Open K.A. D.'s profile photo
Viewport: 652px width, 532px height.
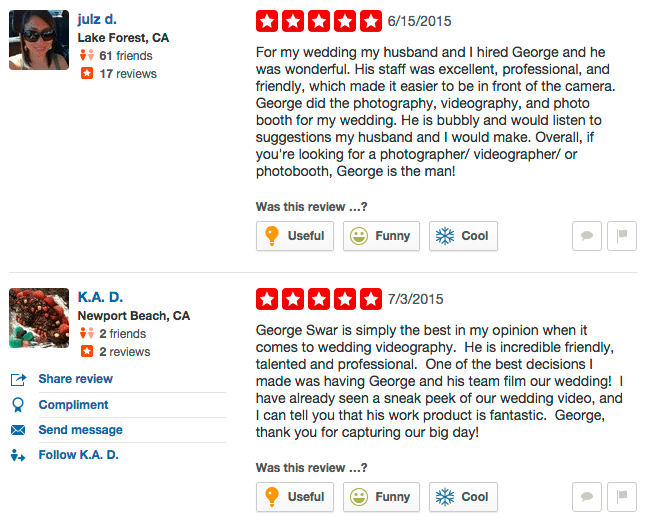tap(38, 318)
